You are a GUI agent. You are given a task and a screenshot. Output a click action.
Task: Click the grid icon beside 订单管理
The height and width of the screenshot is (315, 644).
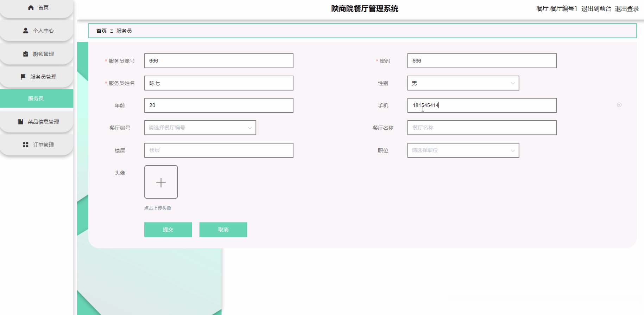click(x=26, y=145)
